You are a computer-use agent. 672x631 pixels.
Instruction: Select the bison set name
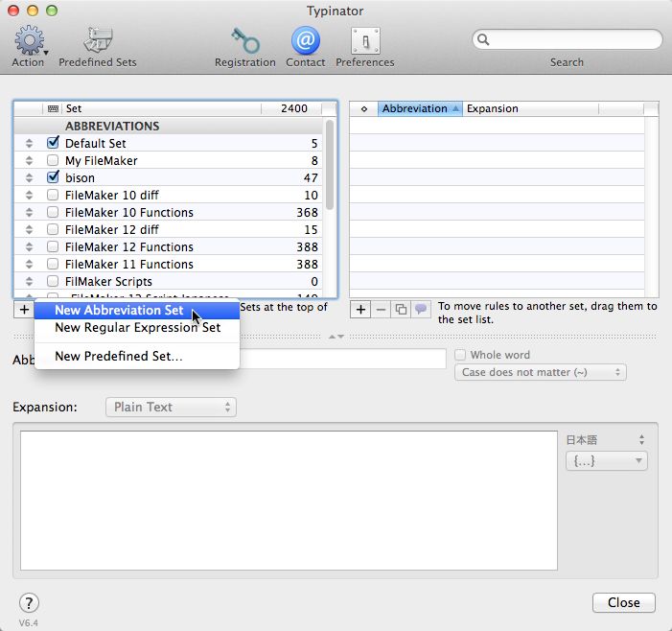(x=80, y=178)
